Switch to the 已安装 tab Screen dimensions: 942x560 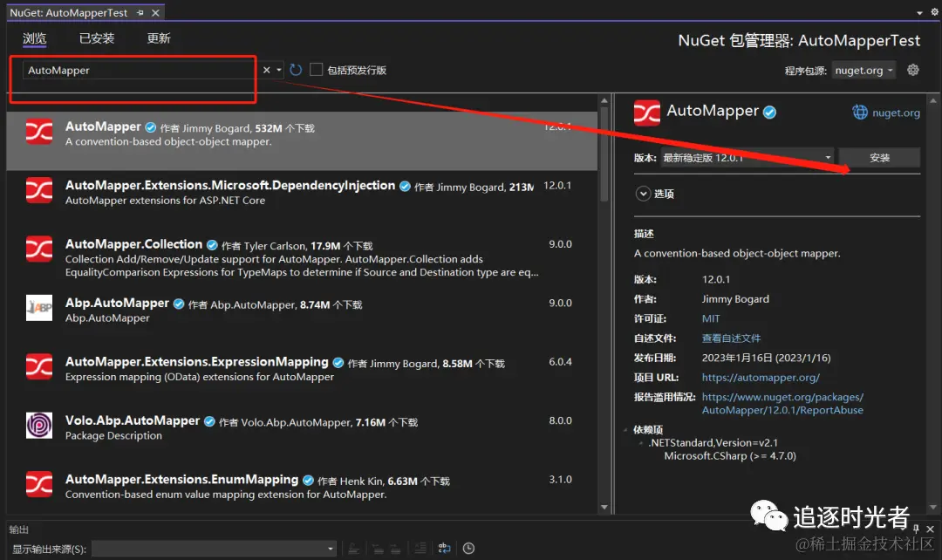tap(97, 38)
